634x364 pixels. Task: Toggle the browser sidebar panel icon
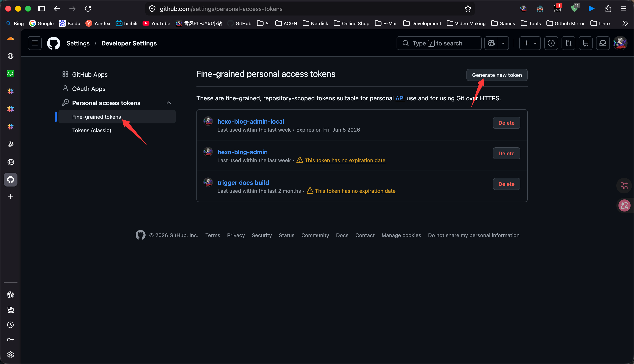tap(41, 9)
